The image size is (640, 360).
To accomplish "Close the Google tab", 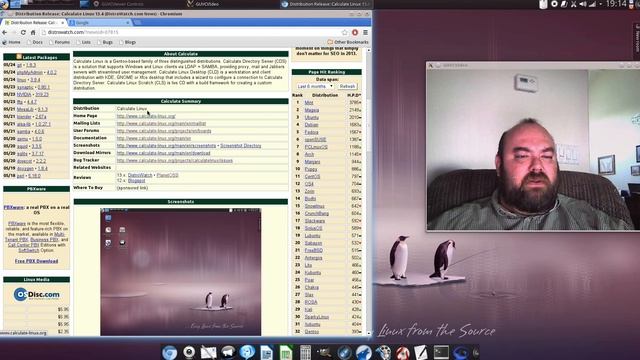I will tap(127, 22).
